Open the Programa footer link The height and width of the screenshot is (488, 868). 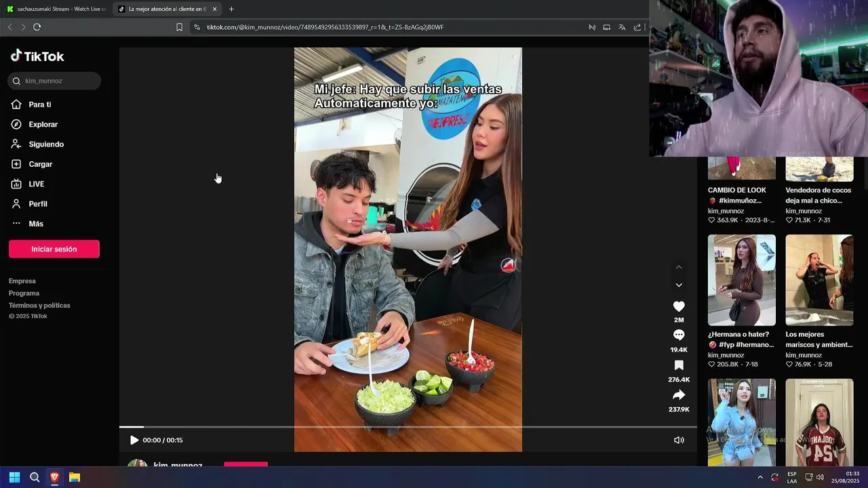(x=24, y=293)
